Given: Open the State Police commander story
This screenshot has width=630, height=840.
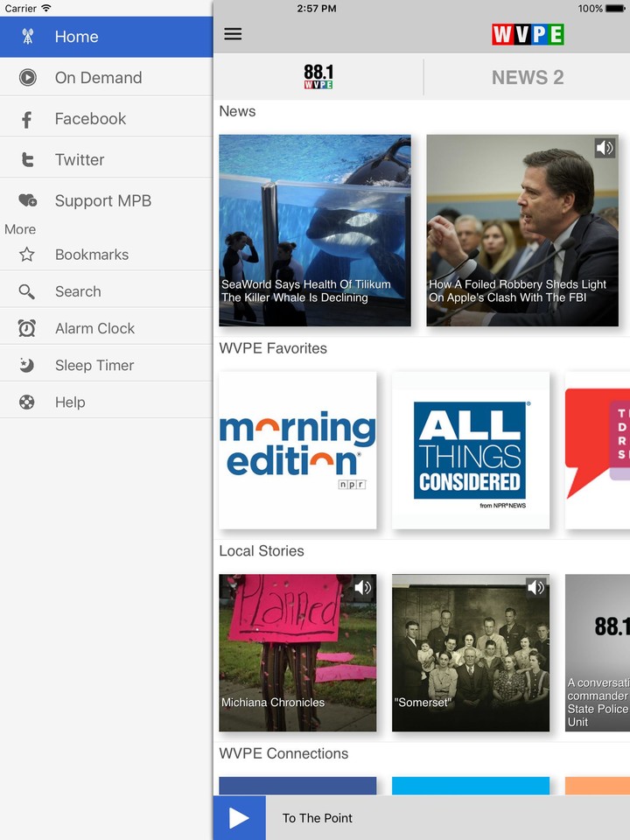Looking at the screenshot, I should point(598,653).
